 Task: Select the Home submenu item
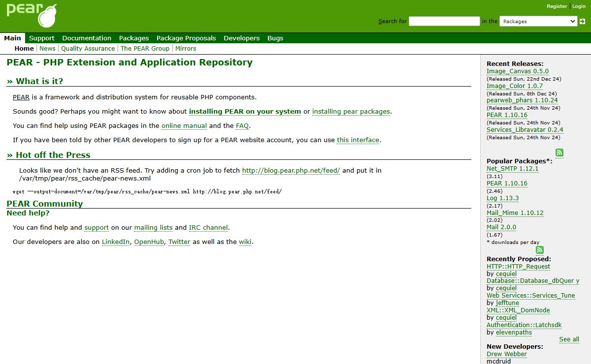[x=24, y=48]
